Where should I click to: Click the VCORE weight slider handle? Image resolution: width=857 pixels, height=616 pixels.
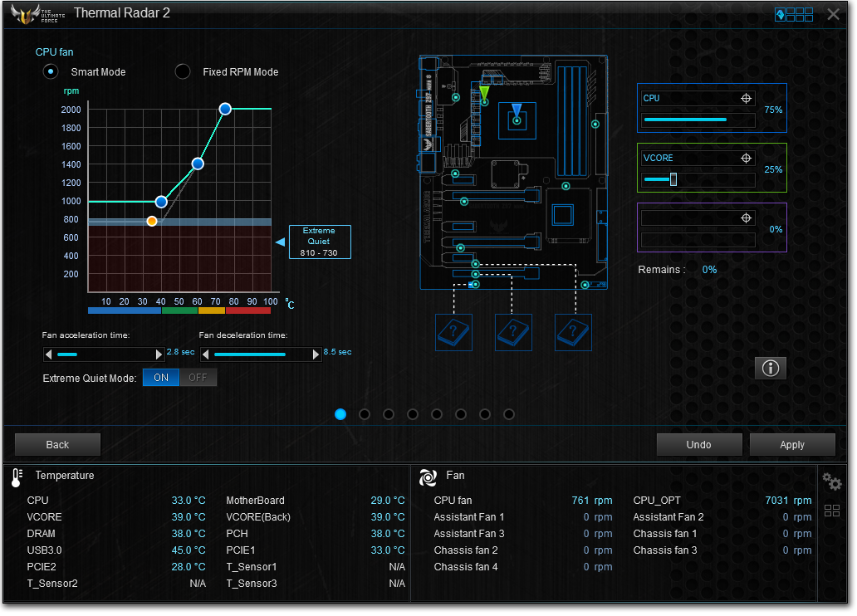pos(673,179)
